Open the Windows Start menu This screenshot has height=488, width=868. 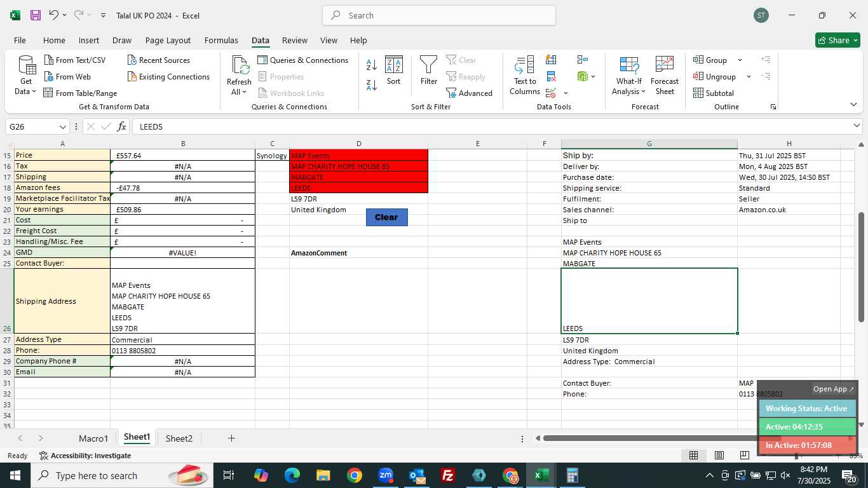(x=15, y=475)
